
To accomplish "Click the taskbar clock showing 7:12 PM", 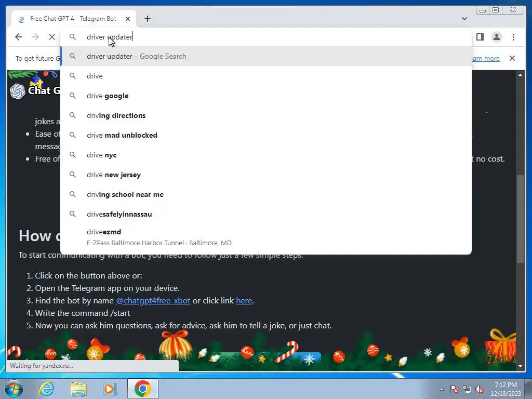I will [506, 389].
